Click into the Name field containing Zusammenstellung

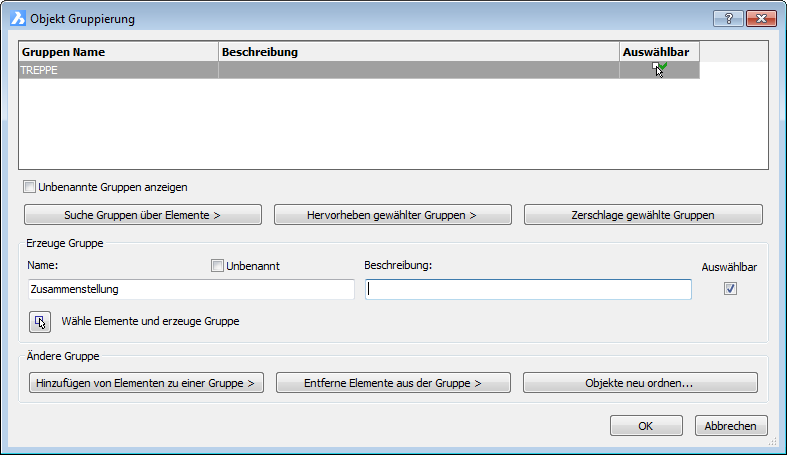pos(191,289)
